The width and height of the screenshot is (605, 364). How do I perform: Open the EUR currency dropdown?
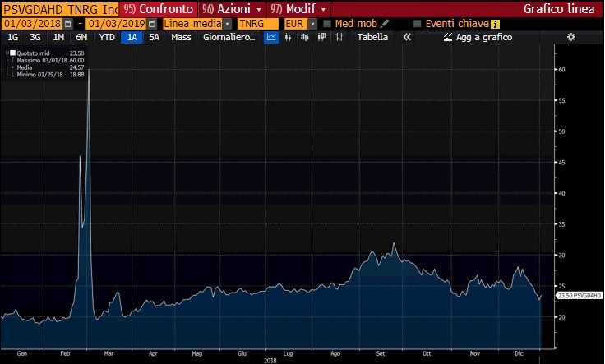point(313,24)
